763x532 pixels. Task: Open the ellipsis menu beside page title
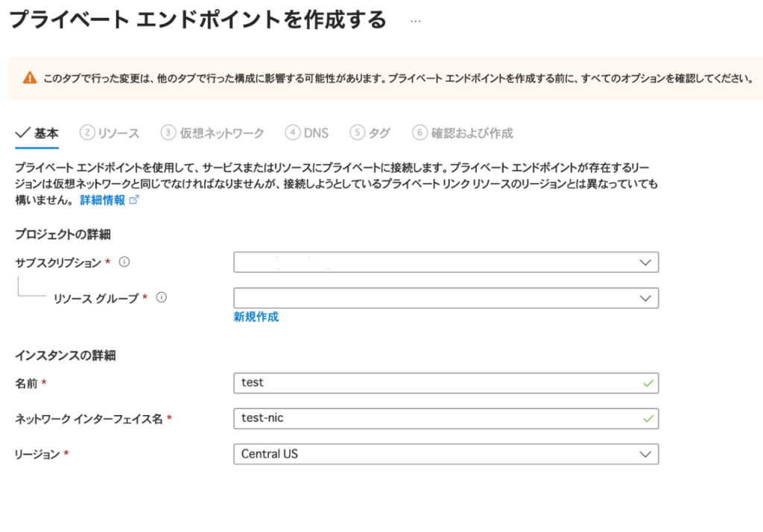click(x=416, y=20)
